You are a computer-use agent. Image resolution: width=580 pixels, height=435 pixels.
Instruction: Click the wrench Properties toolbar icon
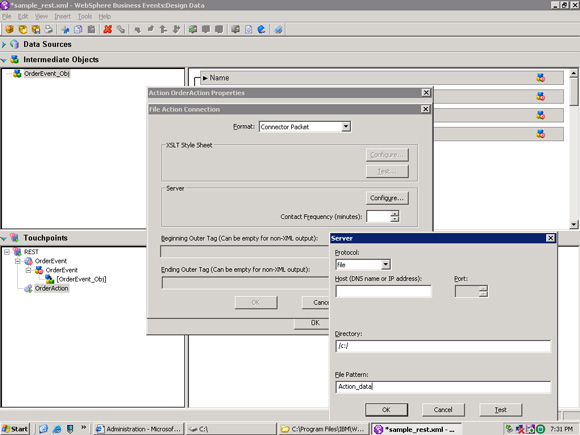[121, 29]
